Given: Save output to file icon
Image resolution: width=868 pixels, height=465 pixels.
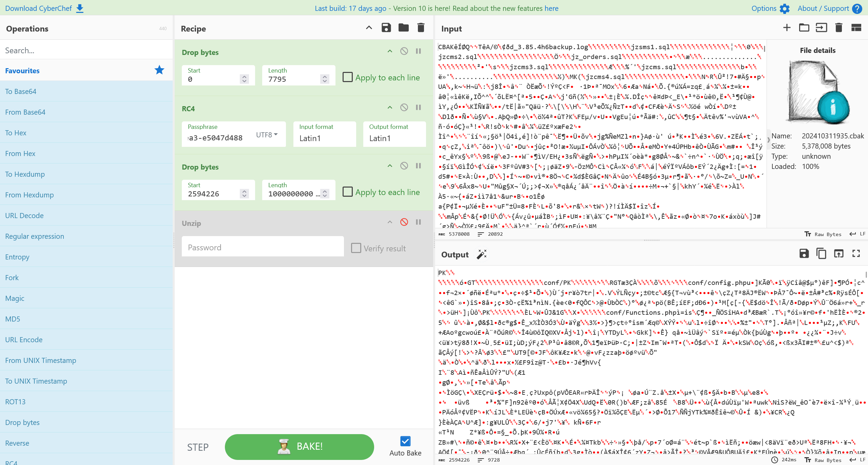Looking at the screenshot, I should tap(804, 254).
